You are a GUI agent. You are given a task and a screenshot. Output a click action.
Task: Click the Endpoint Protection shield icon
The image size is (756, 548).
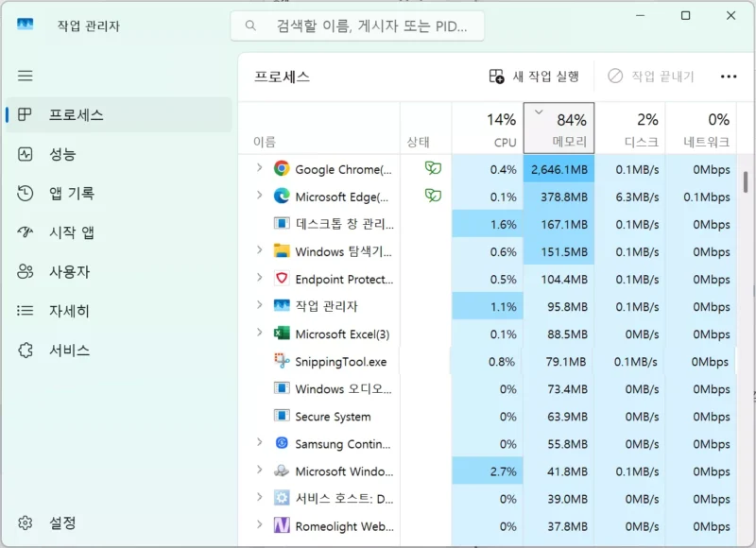pos(282,279)
